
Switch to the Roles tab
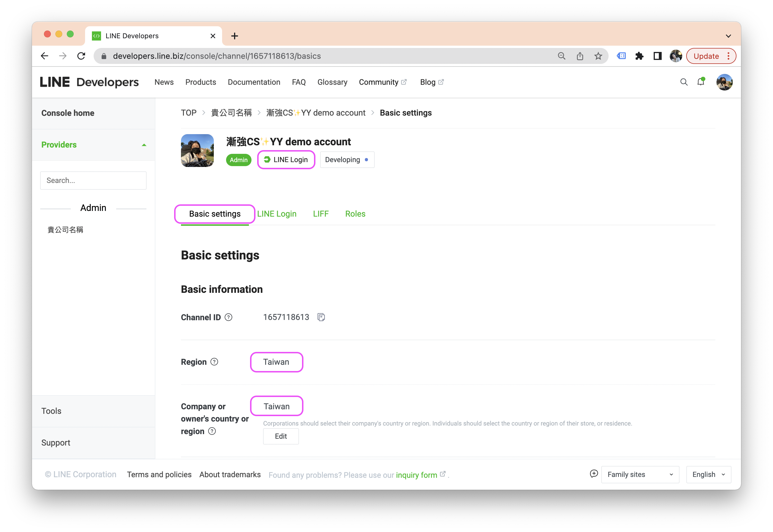click(x=355, y=214)
